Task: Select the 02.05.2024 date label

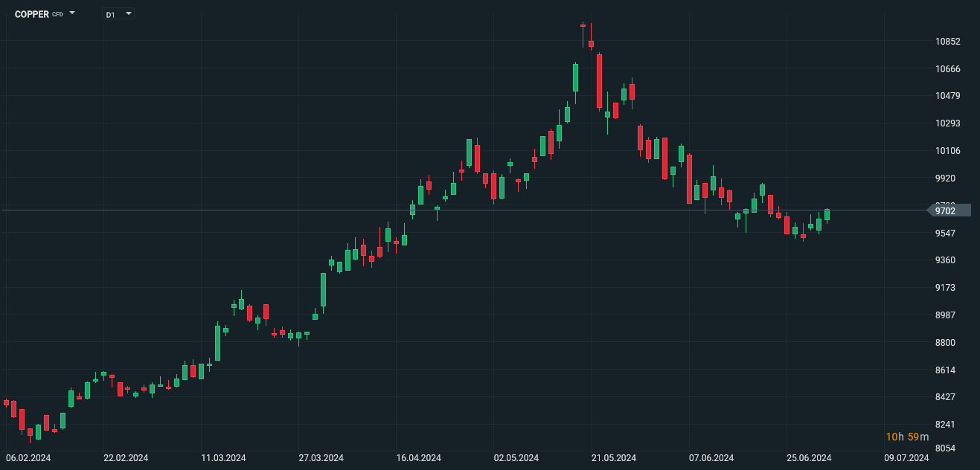Action: [516, 458]
